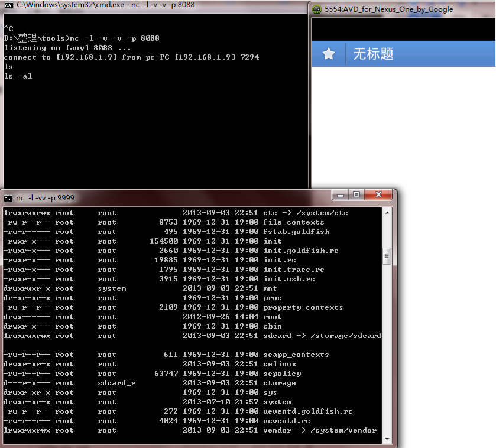Click the sys directory entry

tap(270, 392)
